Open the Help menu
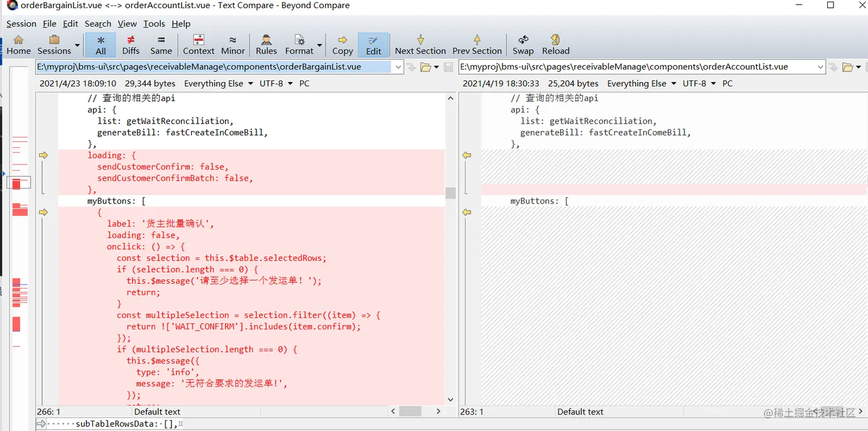The width and height of the screenshot is (868, 431). coord(181,24)
